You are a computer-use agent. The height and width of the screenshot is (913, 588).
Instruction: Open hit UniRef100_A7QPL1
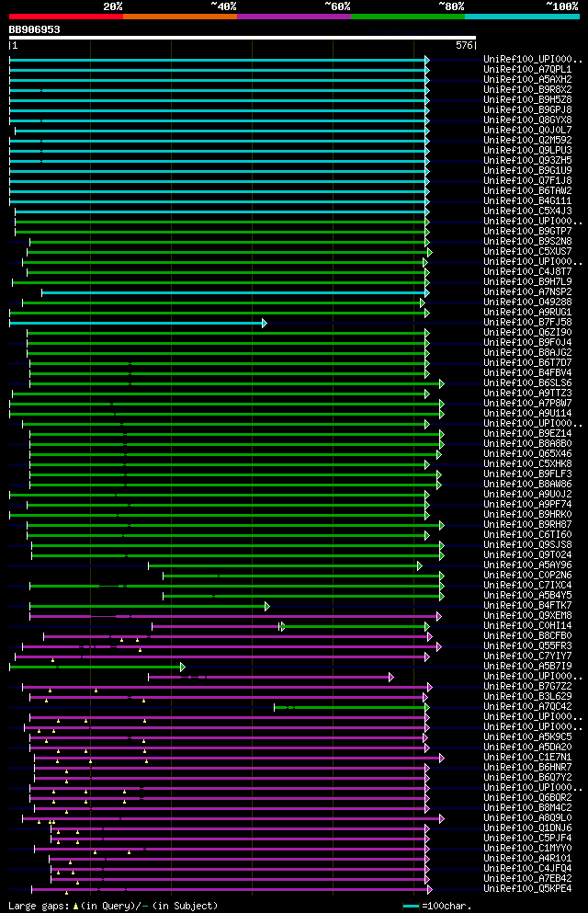[x=527, y=69]
